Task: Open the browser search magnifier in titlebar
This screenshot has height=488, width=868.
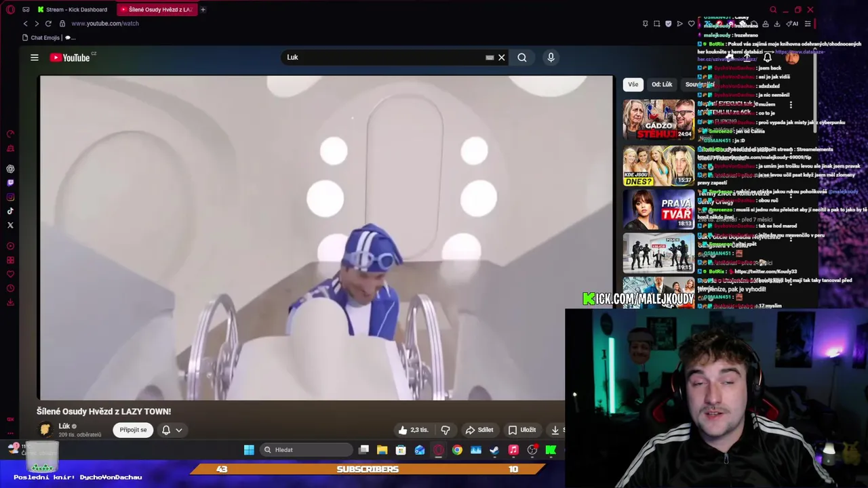Action: (x=773, y=9)
